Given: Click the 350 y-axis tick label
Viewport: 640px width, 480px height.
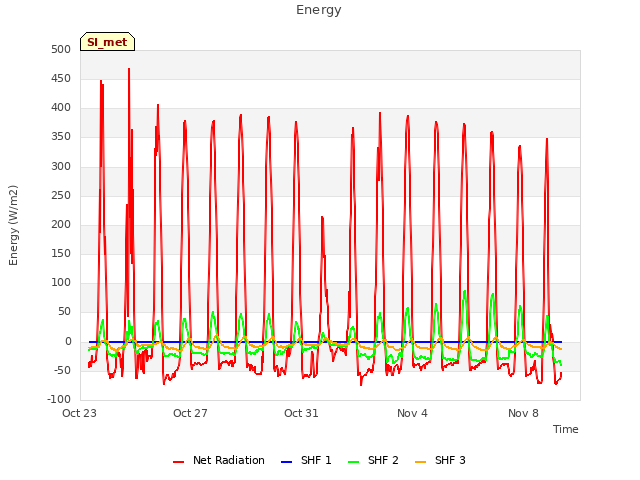Looking at the screenshot, I should click(x=61, y=137).
